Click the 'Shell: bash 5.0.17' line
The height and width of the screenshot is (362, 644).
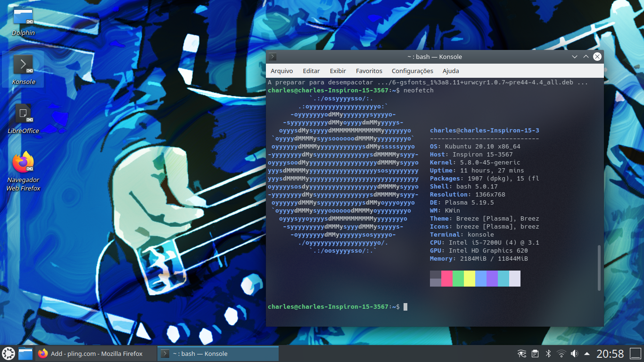464,187
